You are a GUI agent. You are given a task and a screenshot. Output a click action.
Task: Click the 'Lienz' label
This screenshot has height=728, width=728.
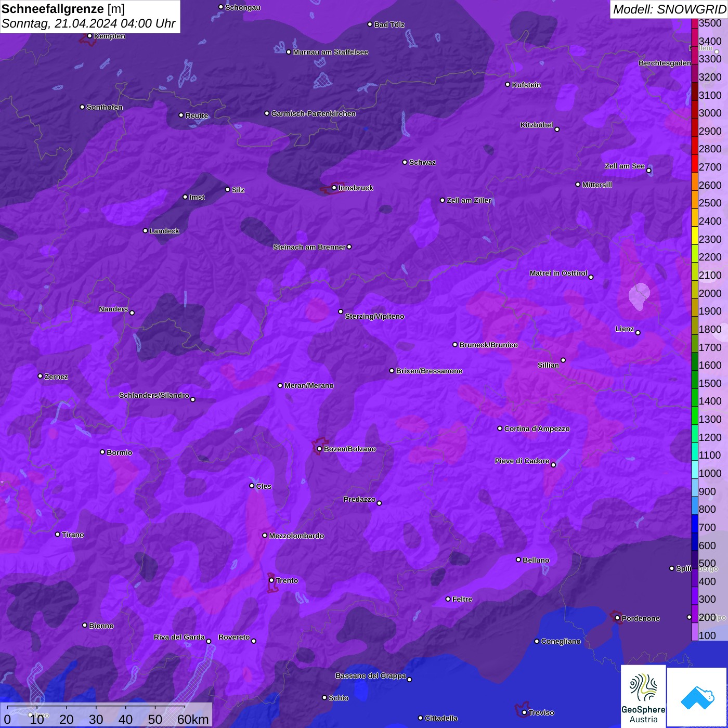(625, 329)
